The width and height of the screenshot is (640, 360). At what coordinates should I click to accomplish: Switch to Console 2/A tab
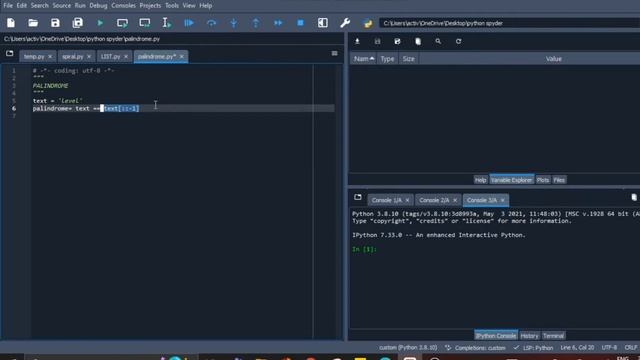434,200
